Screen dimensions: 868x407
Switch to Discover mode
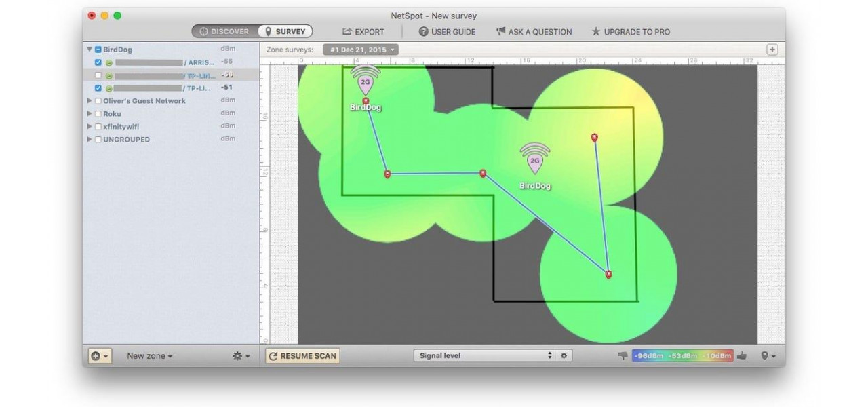224,31
